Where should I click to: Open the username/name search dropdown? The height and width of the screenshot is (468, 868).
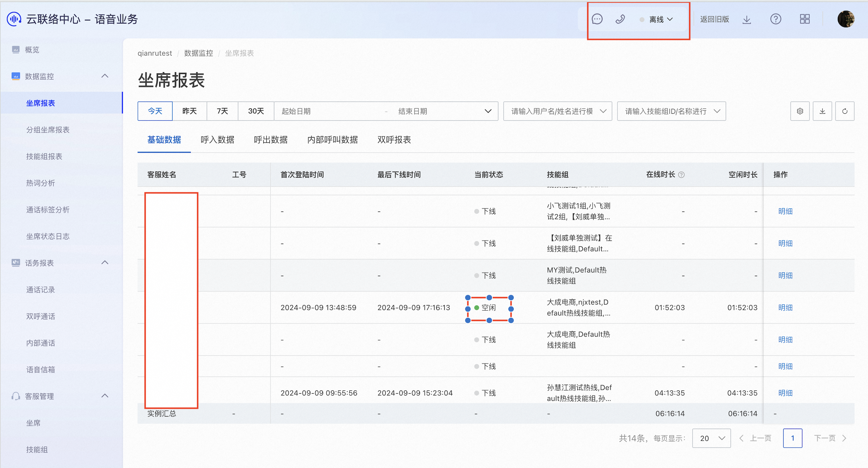click(x=557, y=111)
